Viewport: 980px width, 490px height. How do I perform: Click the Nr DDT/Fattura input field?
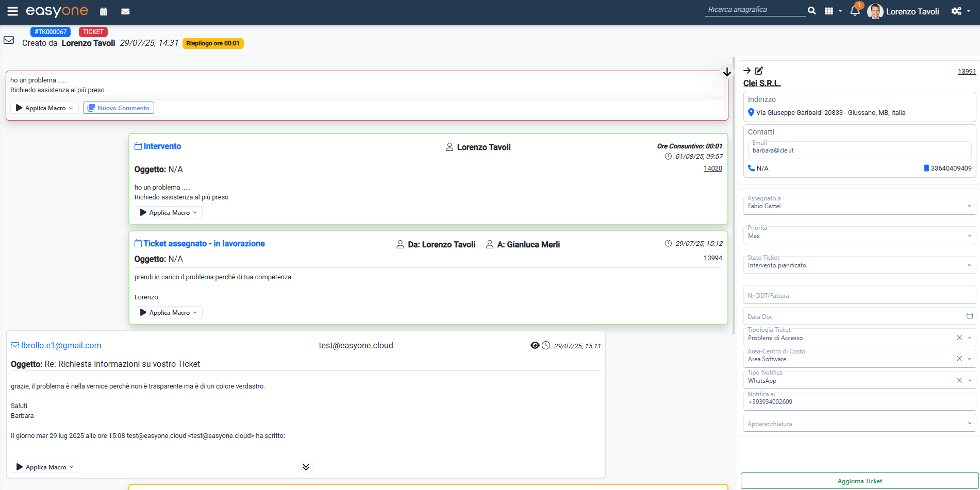(859, 295)
